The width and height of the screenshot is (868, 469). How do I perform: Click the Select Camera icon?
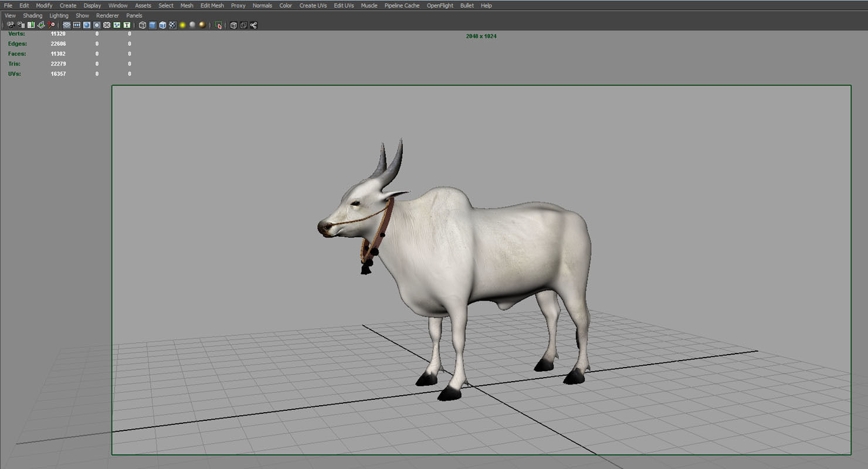click(x=11, y=25)
